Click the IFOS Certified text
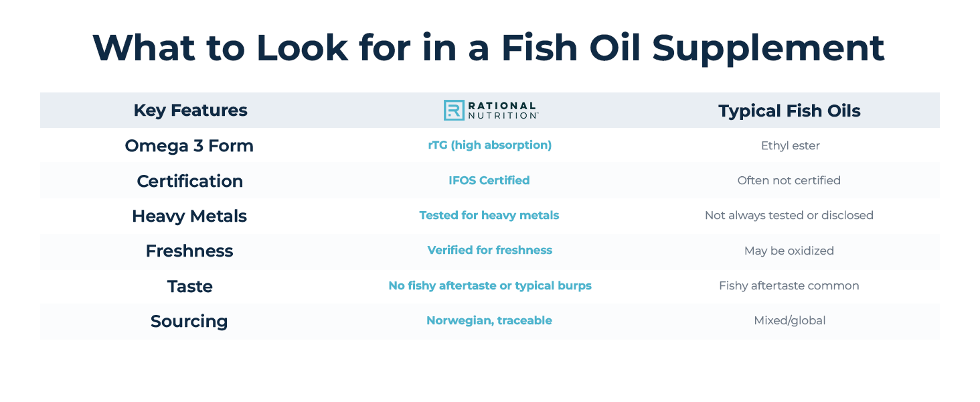 pos(489,180)
